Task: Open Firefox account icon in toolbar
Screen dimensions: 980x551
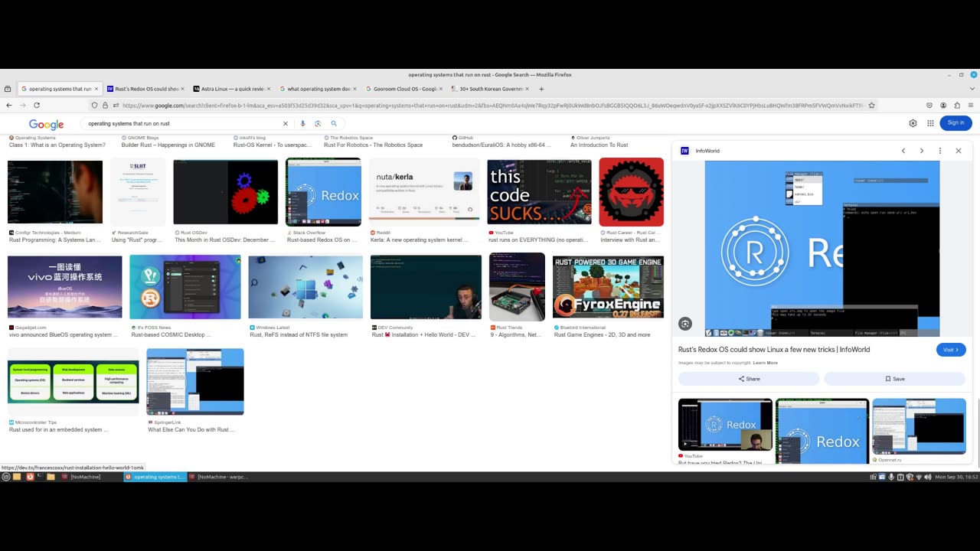Action: (943, 105)
